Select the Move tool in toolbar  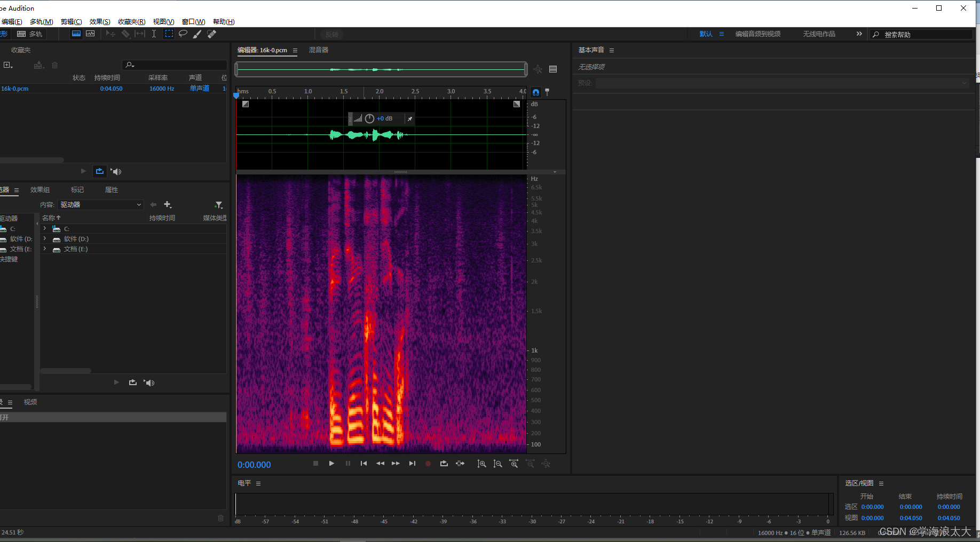110,34
